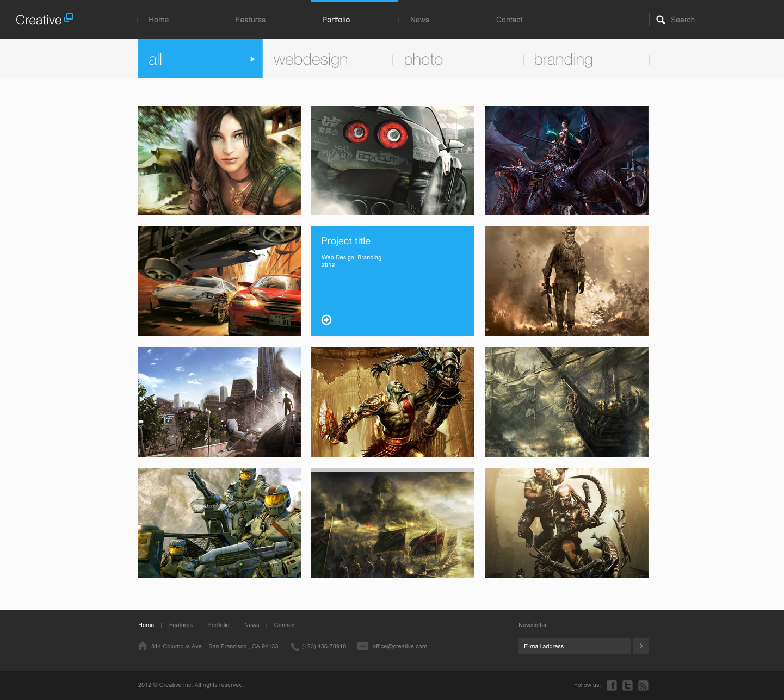Open the Twitter follow icon
The width and height of the screenshot is (784, 700).
(x=628, y=685)
